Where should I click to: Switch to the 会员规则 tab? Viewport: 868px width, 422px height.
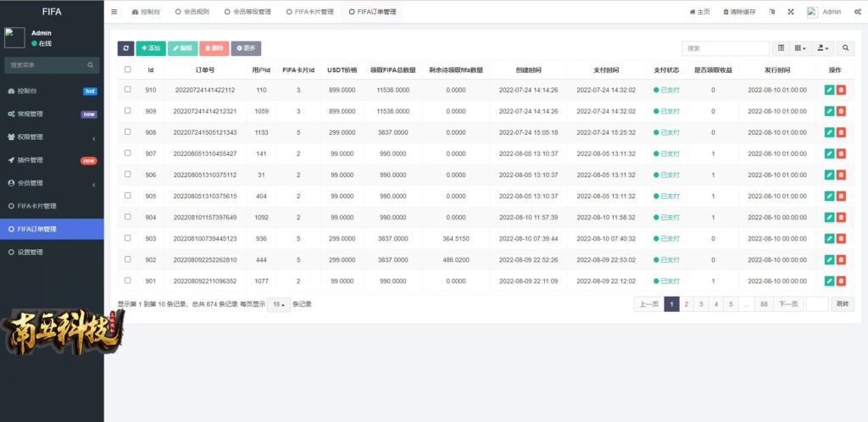192,12
